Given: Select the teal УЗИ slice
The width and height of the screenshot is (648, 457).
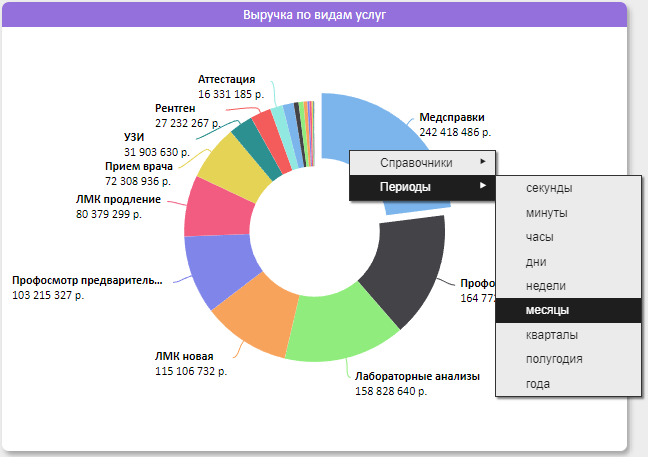Looking at the screenshot, I should pos(256,149).
